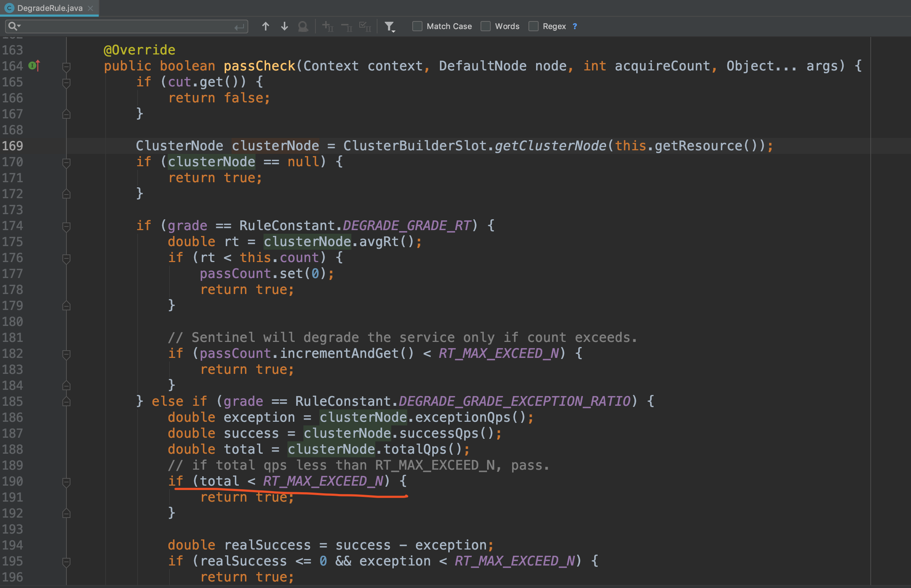Click the Find All occurrences icon
This screenshot has height=588, width=911.
tap(303, 27)
